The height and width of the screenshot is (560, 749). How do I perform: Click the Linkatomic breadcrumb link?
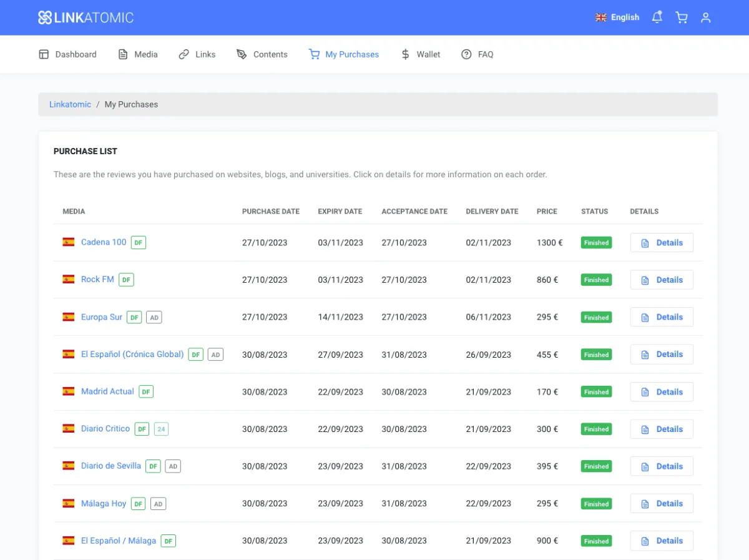pyautogui.click(x=70, y=104)
